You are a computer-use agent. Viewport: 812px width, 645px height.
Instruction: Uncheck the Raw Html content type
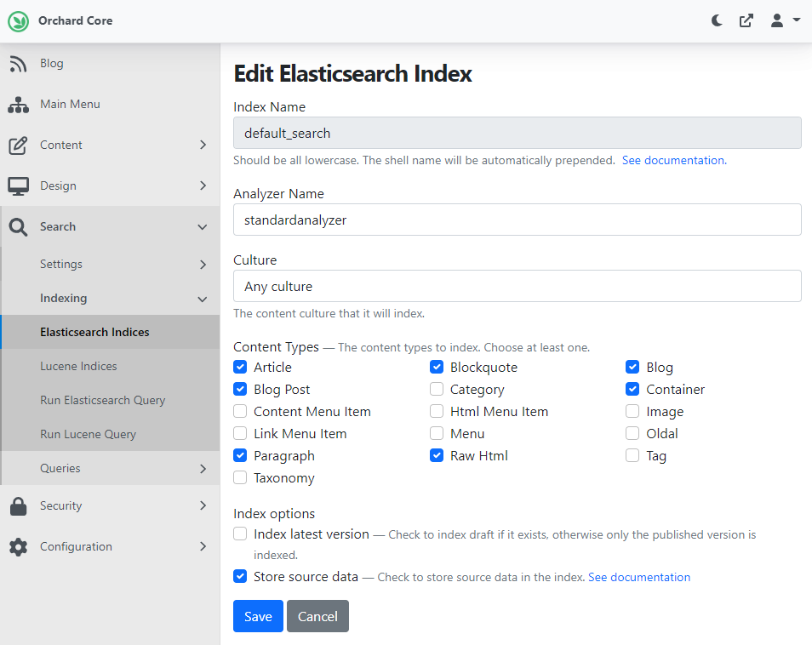437,455
